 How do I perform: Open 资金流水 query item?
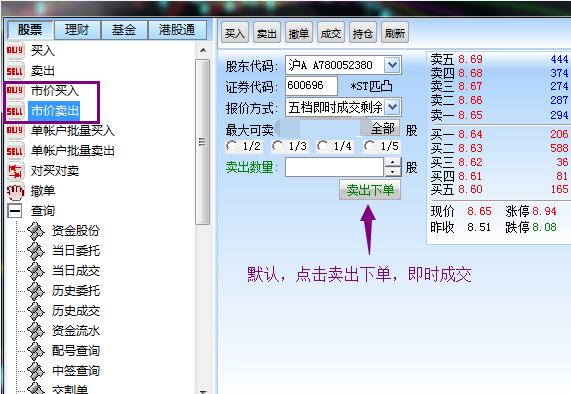76,331
